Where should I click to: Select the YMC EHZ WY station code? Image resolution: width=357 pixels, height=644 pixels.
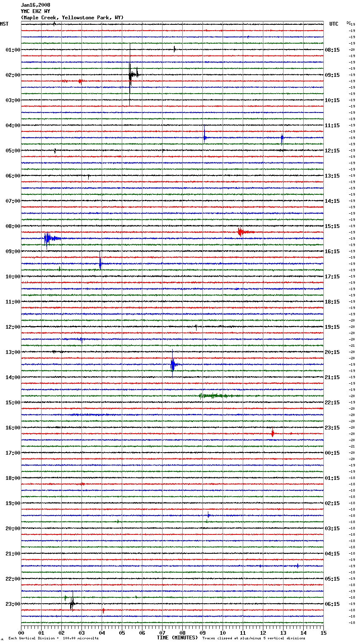(x=35, y=11)
